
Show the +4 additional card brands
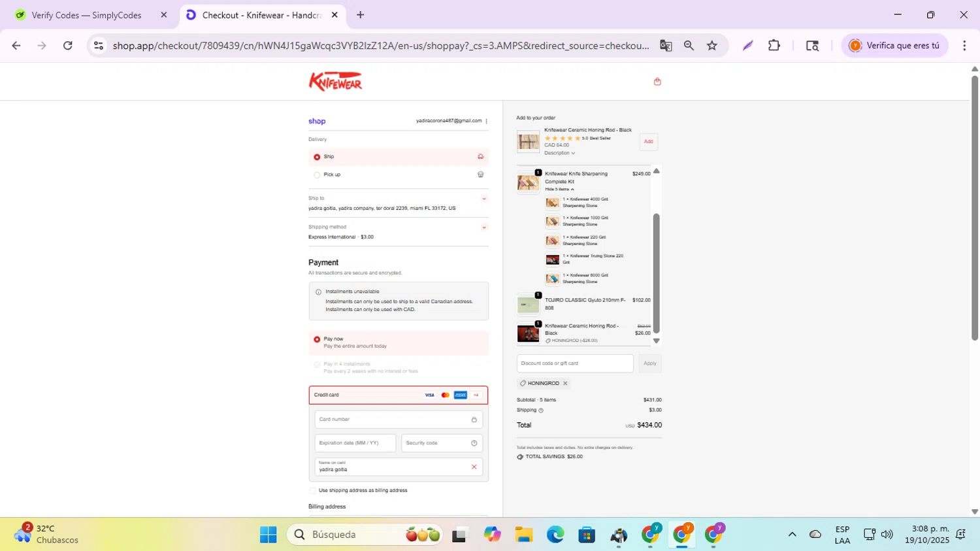point(476,395)
